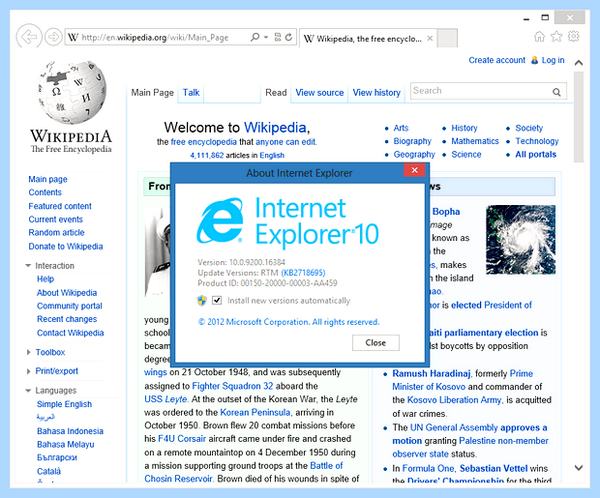The width and height of the screenshot is (600, 498).
Task: Open the View history tab
Action: click(x=377, y=93)
